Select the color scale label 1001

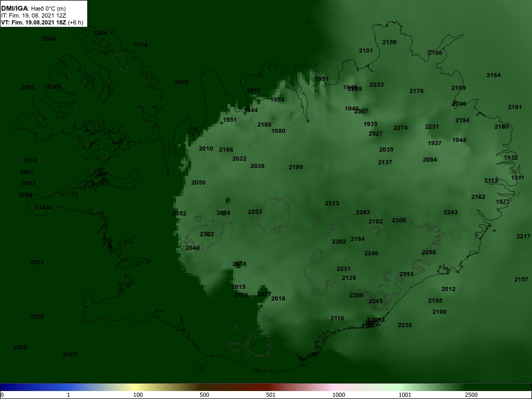(405, 395)
